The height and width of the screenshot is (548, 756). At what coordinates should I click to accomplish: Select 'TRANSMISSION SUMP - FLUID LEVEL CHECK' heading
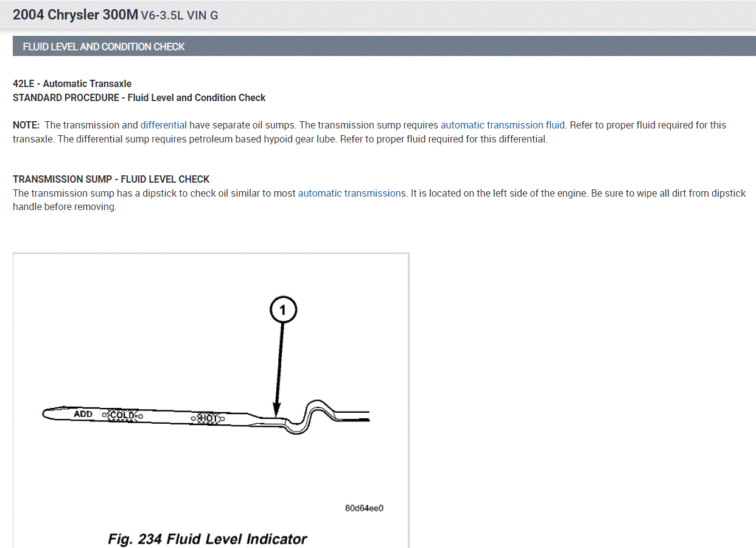[x=111, y=179]
